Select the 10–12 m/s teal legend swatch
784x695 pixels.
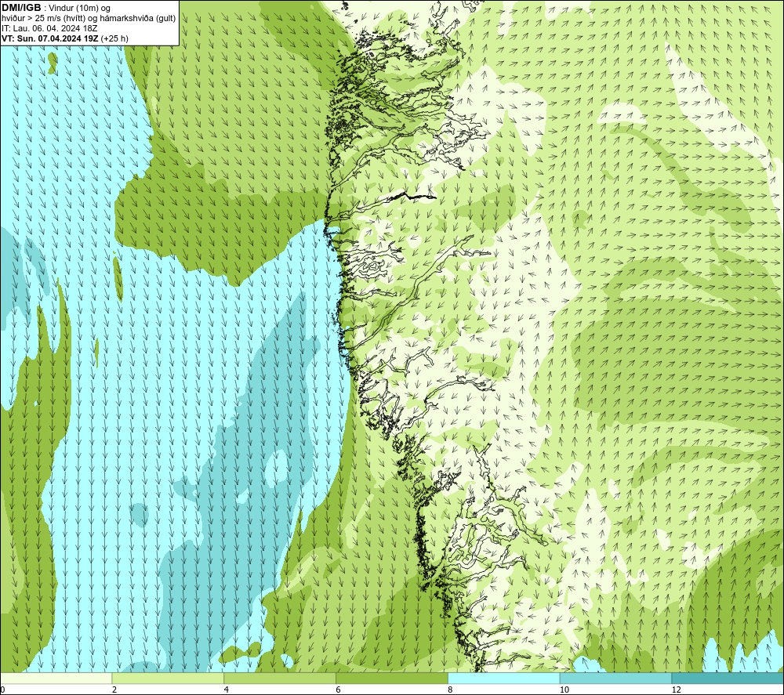(616, 678)
